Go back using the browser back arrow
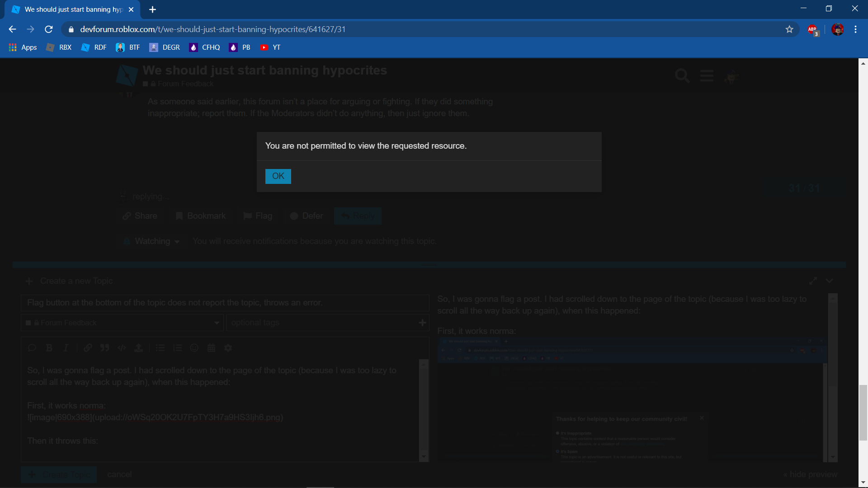The width and height of the screenshot is (868, 488). tap(12, 29)
